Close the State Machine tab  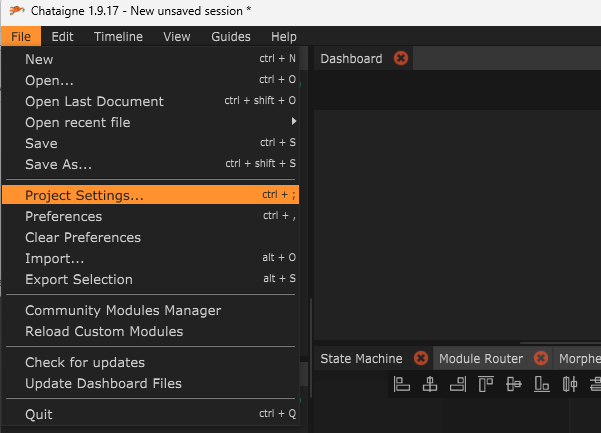point(421,358)
